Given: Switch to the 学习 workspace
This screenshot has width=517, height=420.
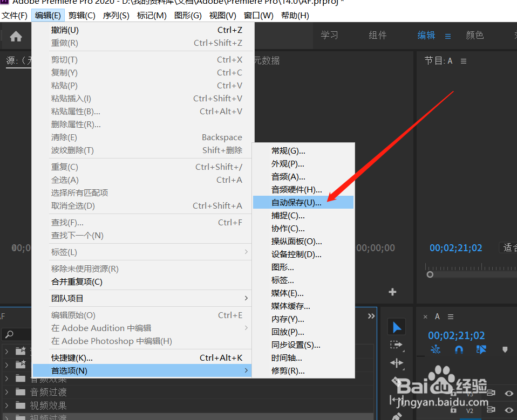Looking at the screenshot, I should point(329,35).
